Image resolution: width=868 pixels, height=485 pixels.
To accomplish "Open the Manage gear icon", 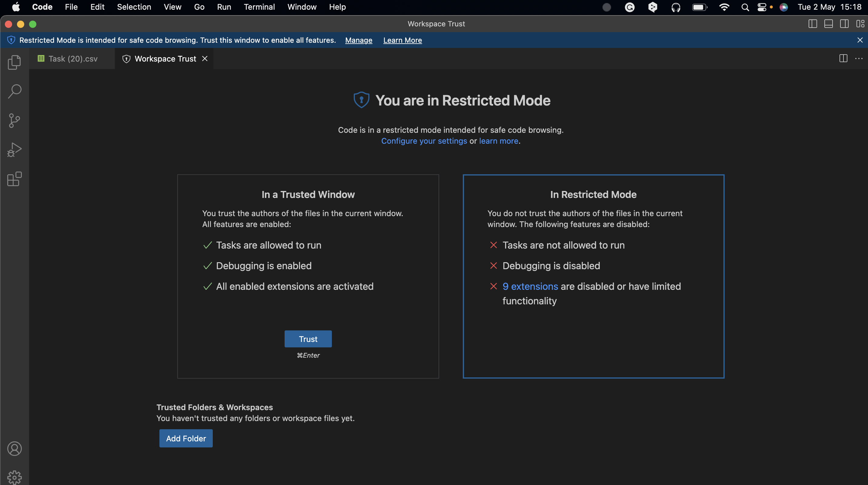I will (14, 477).
